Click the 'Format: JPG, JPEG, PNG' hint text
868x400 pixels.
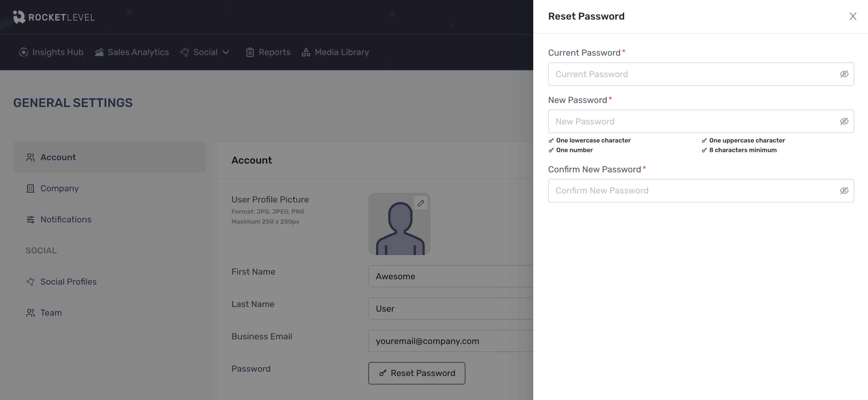(268, 212)
